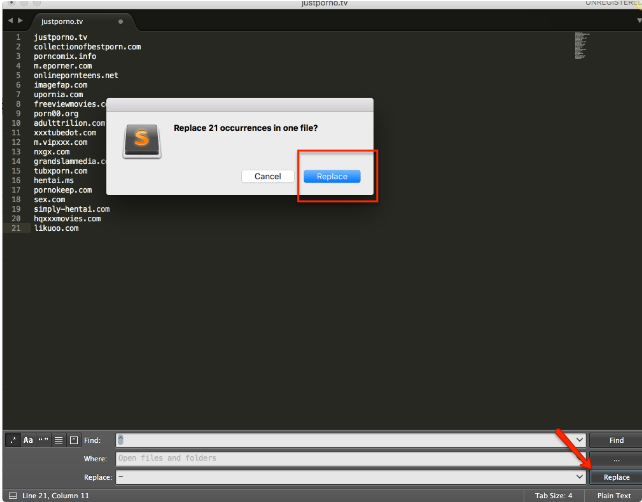Click line xxxtubedot.com
642x502 pixels.
point(65,133)
